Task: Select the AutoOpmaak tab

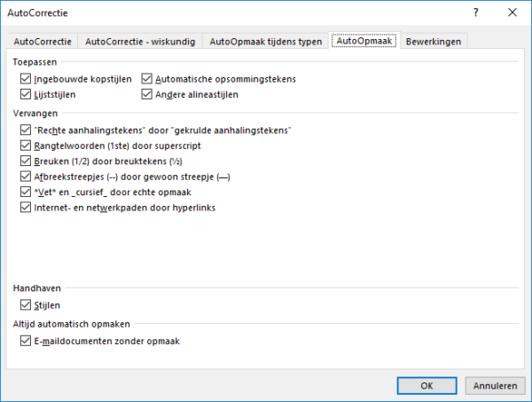Action: 364,41
